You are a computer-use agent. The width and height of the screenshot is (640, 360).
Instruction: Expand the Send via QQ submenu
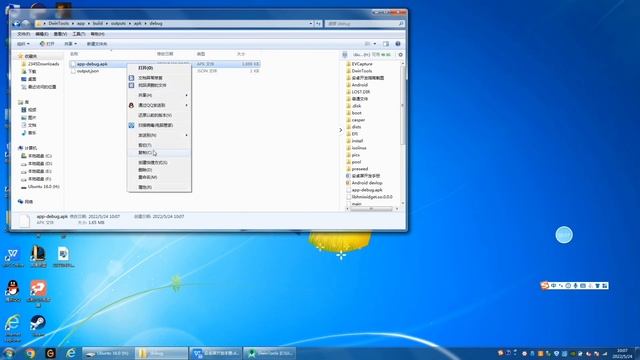click(159, 105)
